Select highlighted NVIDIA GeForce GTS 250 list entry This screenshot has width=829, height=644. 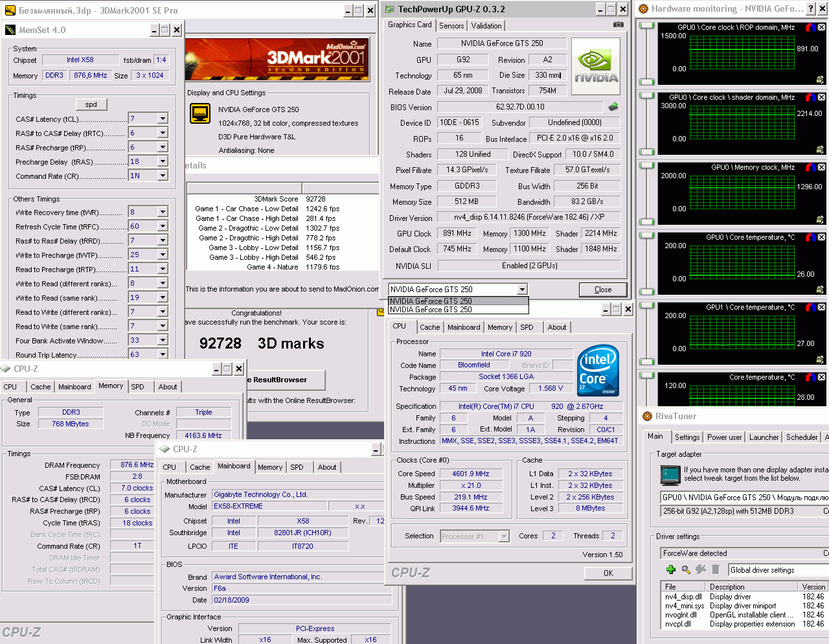coord(458,301)
